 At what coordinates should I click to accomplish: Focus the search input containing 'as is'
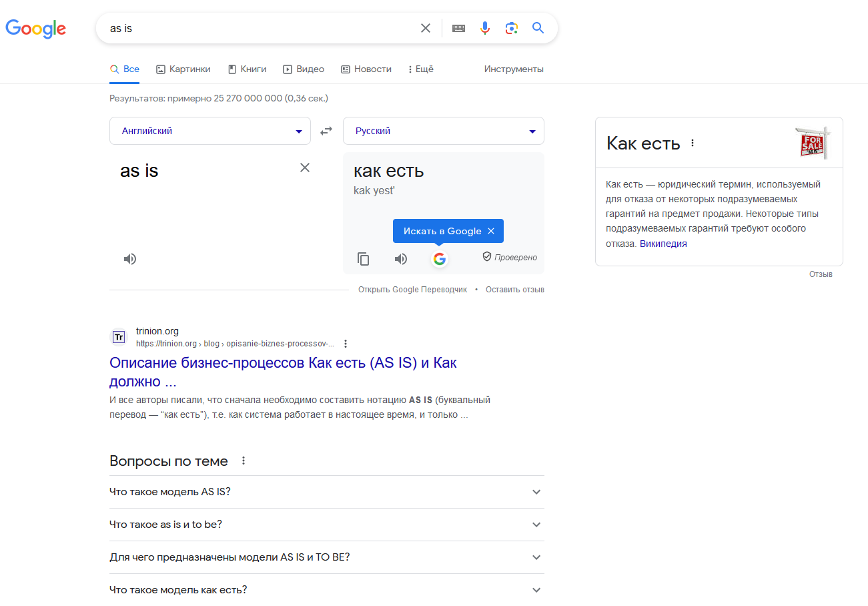pos(260,28)
